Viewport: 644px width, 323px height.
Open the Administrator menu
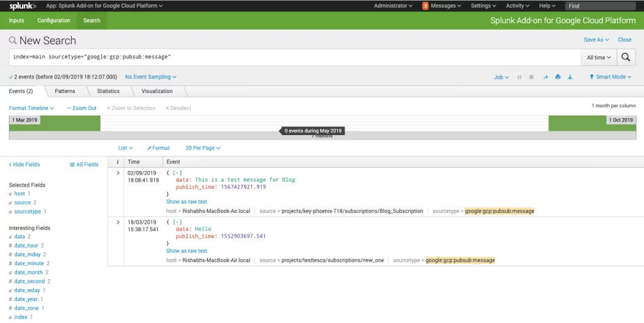click(393, 6)
